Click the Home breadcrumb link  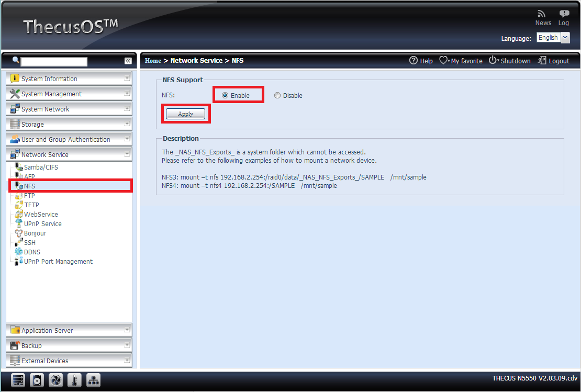point(153,61)
